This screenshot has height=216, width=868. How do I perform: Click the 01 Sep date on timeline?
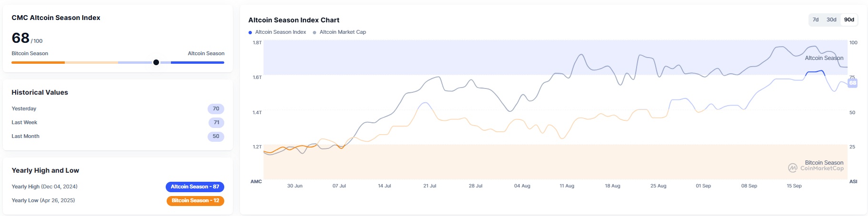703,186
